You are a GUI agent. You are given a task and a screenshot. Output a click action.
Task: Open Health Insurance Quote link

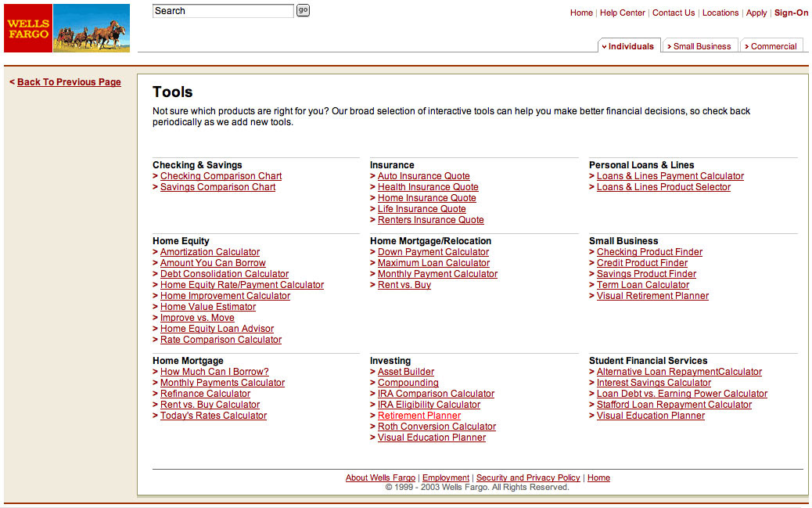[x=428, y=187]
